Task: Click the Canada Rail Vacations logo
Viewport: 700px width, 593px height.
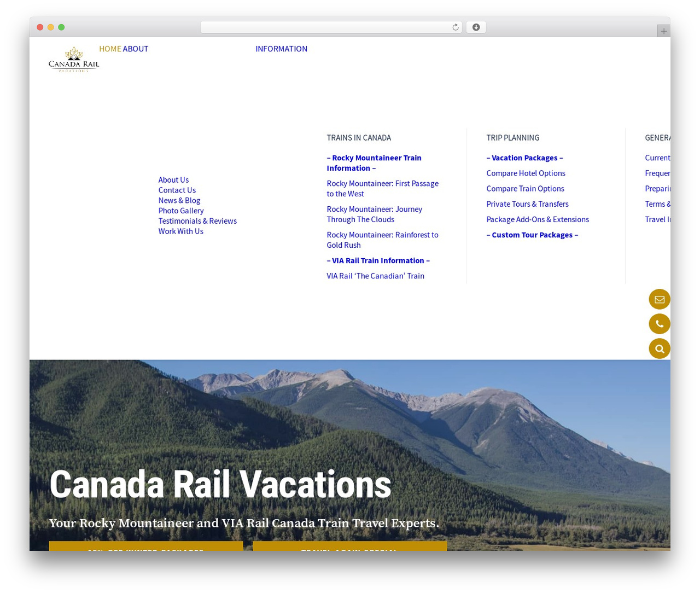Action: (x=74, y=60)
